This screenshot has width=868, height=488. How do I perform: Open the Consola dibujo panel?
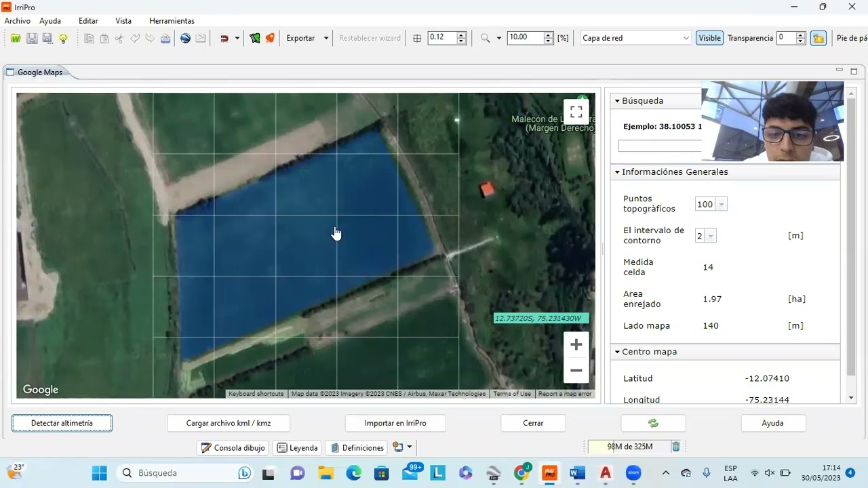pos(233,447)
